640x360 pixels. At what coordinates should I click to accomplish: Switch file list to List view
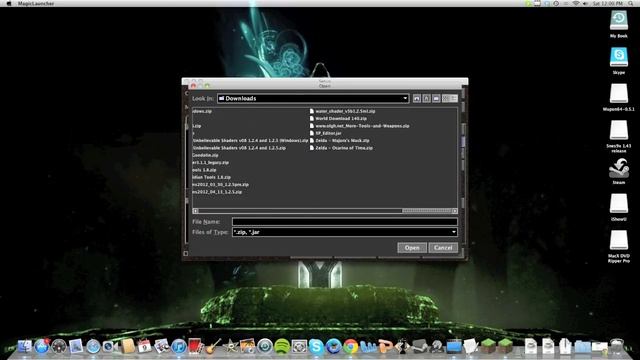446,98
